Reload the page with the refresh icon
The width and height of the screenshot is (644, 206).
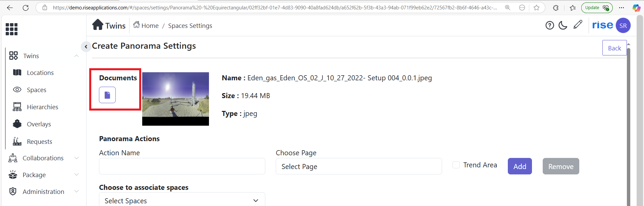[x=26, y=7]
